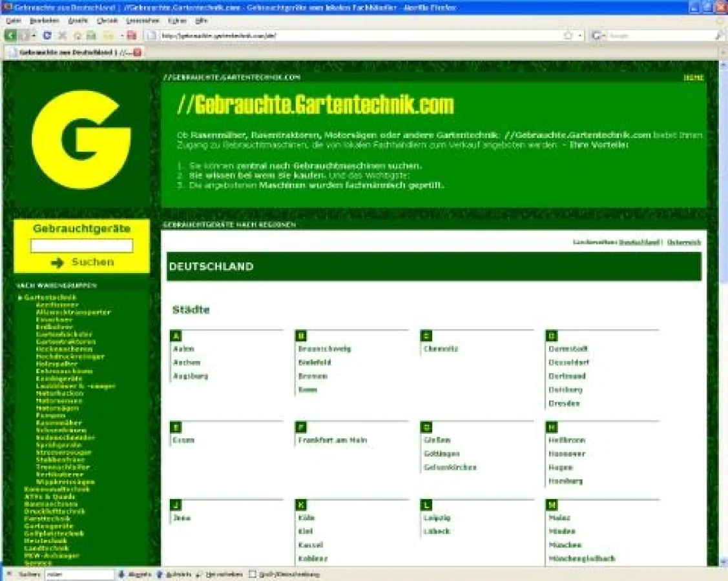Toggle the bookmark star next to address bar
728x581 pixels.
click(567, 36)
